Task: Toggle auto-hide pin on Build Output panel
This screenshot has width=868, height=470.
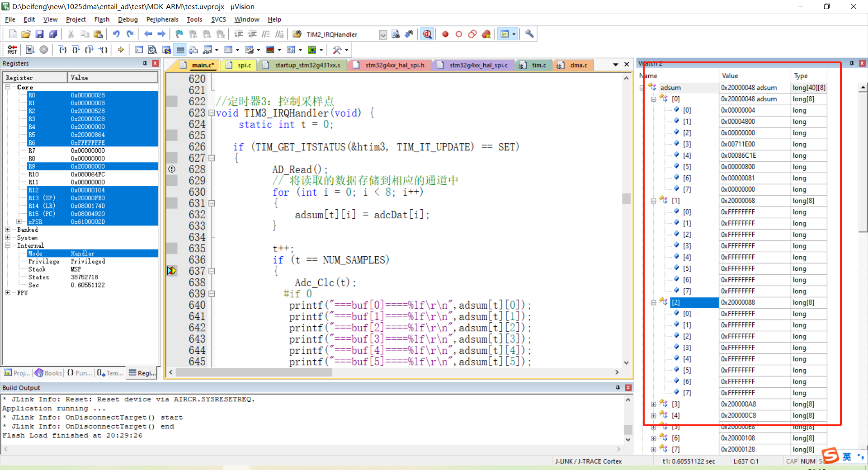Action: 618,388
